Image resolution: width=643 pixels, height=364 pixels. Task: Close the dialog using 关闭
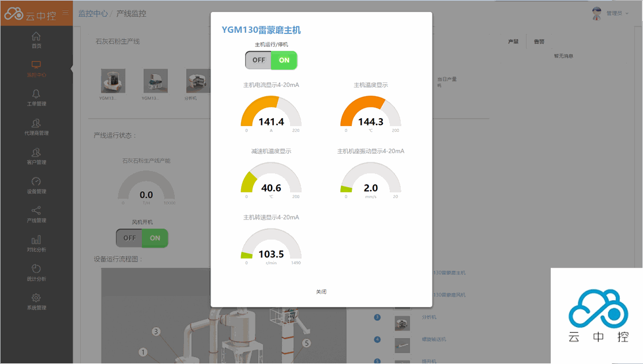point(322,291)
